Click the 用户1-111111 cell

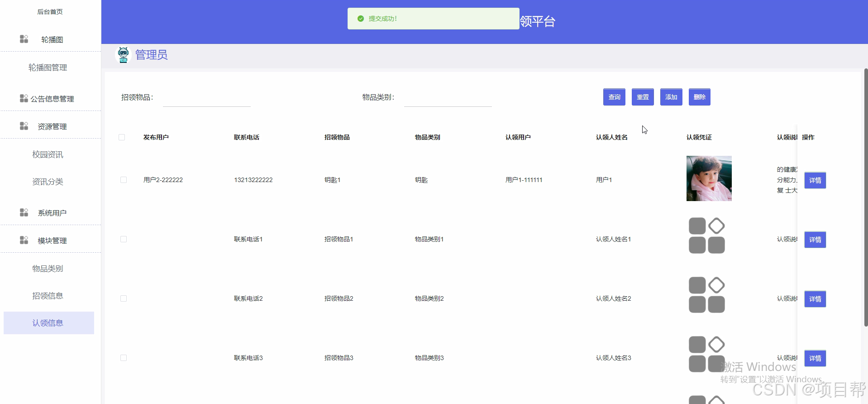524,180
